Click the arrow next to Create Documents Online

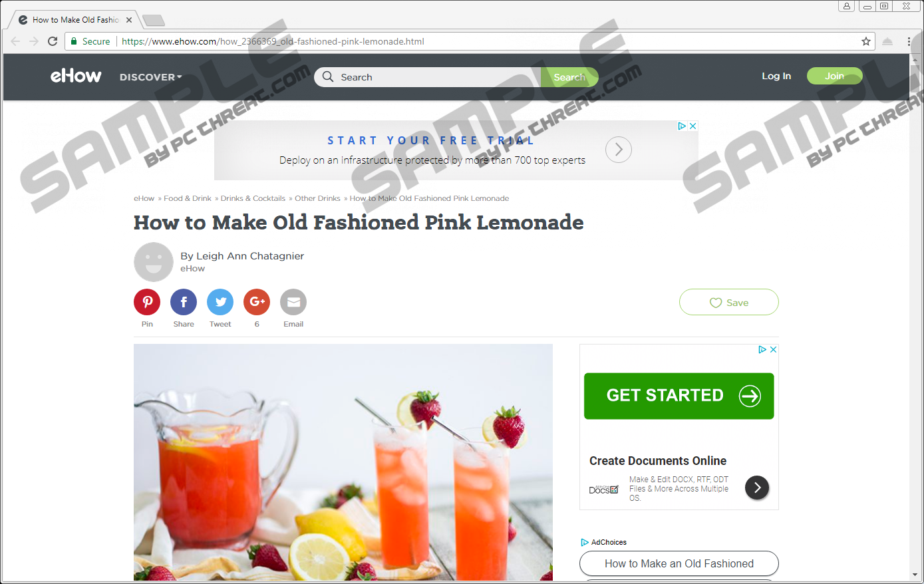(757, 488)
